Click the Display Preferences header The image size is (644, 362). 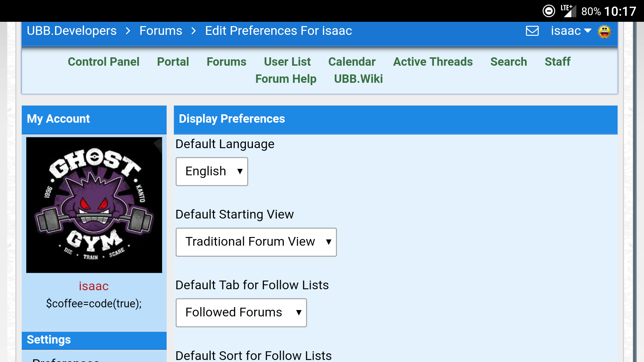point(396,119)
